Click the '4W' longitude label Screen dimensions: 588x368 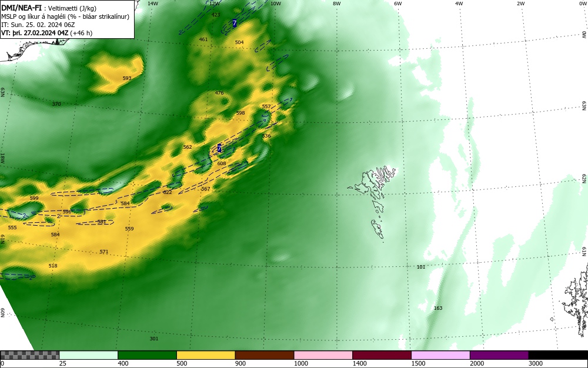click(459, 4)
